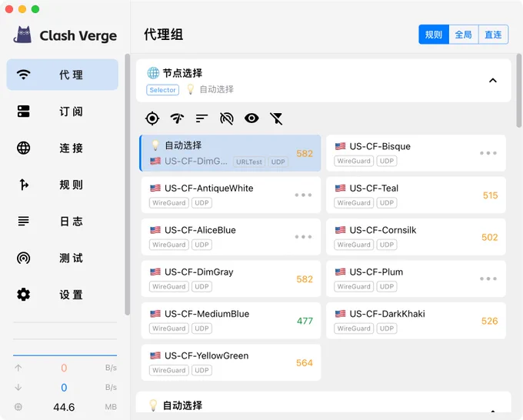Click the fork arrow icon beside 规则
Image resolution: width=523 pixels, height=420 pixels.
click(x=23, y=185)
